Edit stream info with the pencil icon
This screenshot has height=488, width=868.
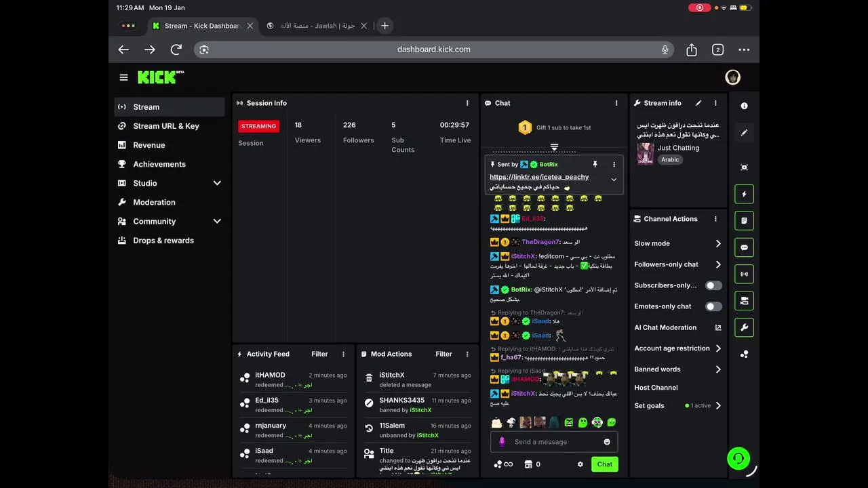(698, 103)
